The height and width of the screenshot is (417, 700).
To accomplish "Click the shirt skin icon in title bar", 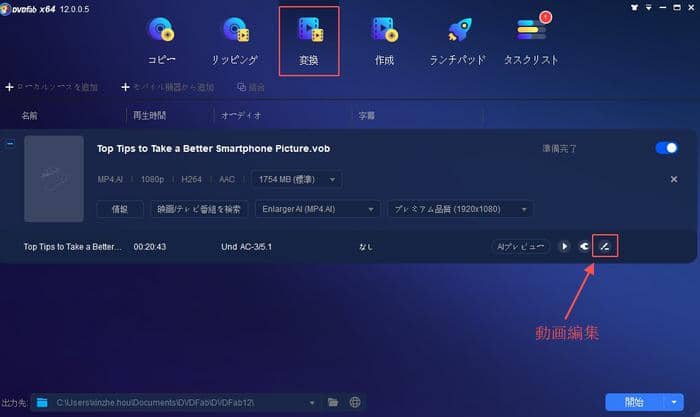I will click(634, 8).
